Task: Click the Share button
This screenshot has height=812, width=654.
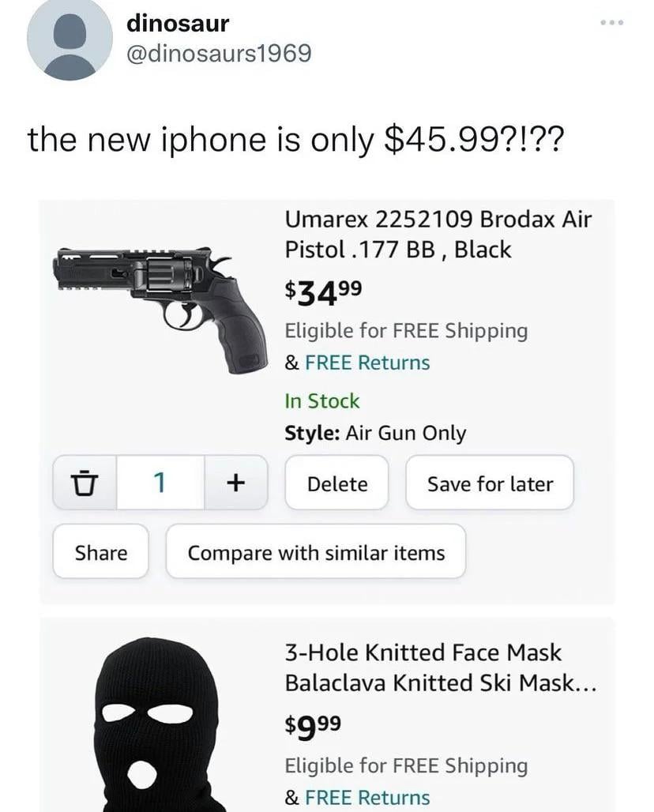Action: pos(100,552)
